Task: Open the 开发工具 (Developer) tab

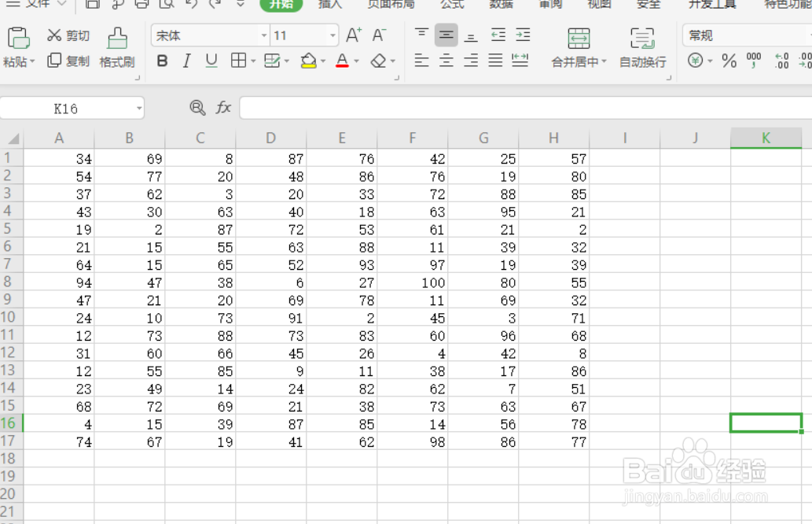Action: click(712, 4)
